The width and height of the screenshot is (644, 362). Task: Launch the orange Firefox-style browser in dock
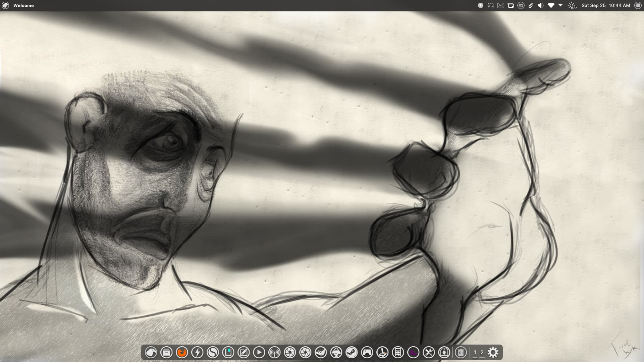click(182, 352)
